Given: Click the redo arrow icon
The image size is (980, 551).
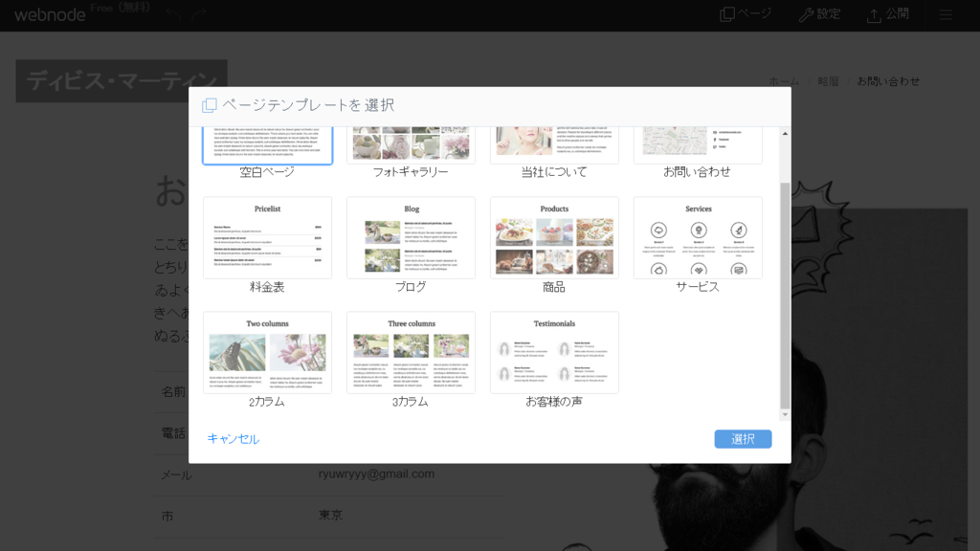Looking at the screenshot, I should pos(199,13).
